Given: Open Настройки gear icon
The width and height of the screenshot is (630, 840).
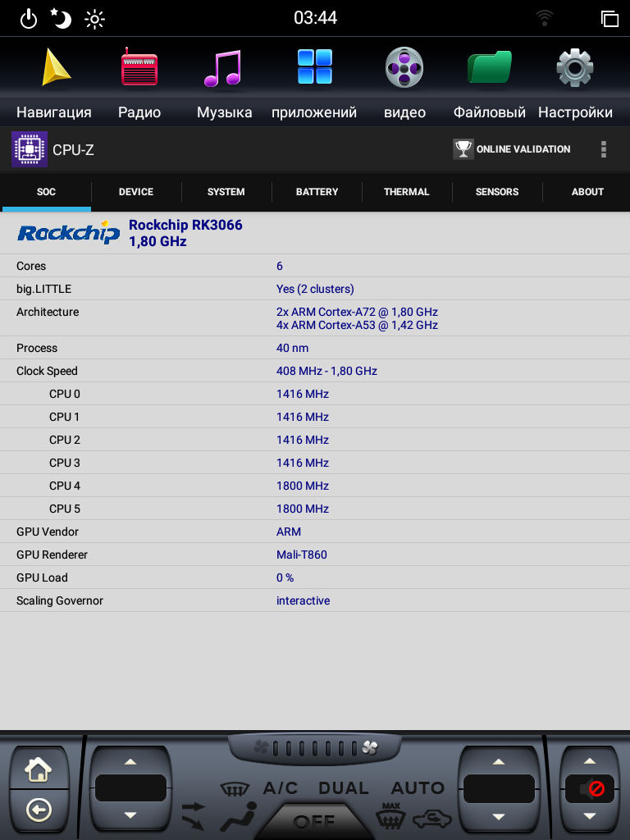Looking at the screenshot, I should click(x=575, y=67).
